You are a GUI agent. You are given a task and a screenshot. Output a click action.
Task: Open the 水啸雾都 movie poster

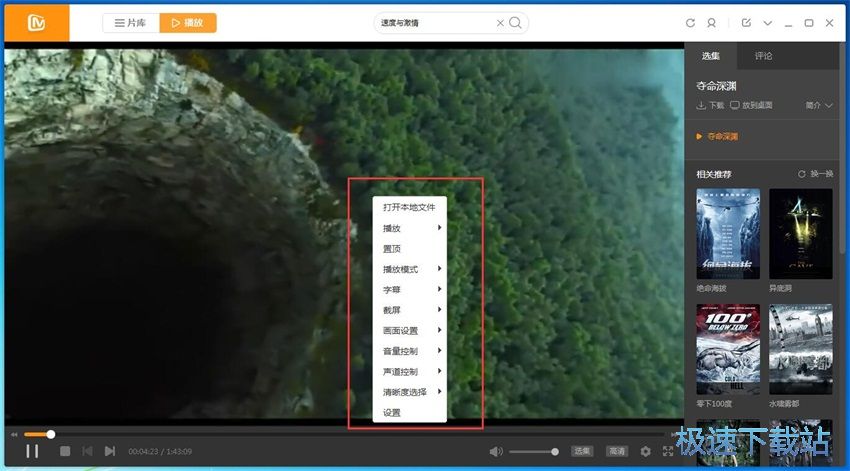801,349
